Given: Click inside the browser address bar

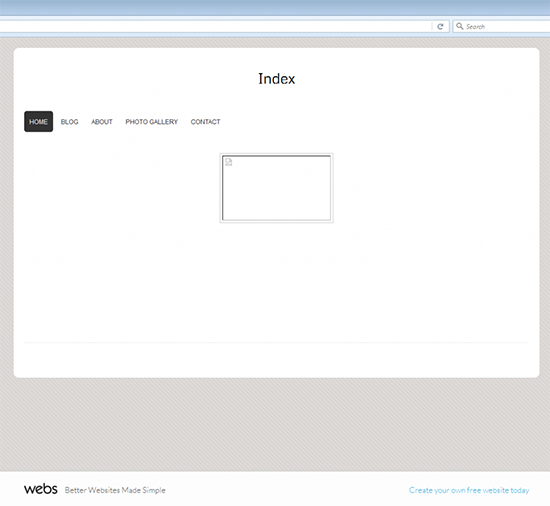Looking at the screenshot, I should (216, 27).
